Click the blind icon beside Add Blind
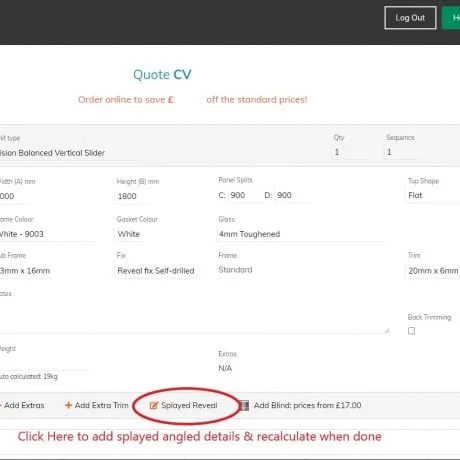The height and width of the screenshot is (460, 460). click(x=245, y=405)
